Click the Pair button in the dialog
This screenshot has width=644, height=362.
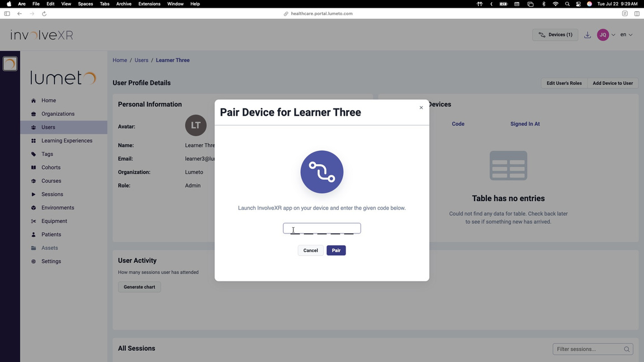tap(336, 250)
